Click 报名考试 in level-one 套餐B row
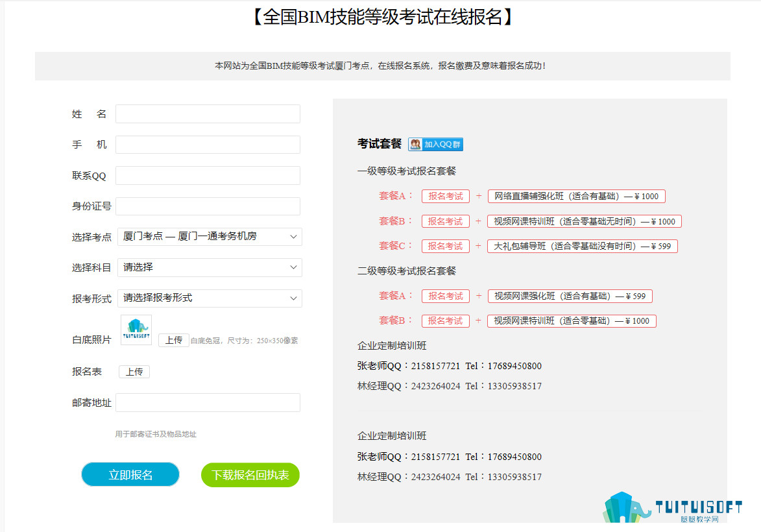The height and width of the screenshot is (532, 761). coord(446,221)
